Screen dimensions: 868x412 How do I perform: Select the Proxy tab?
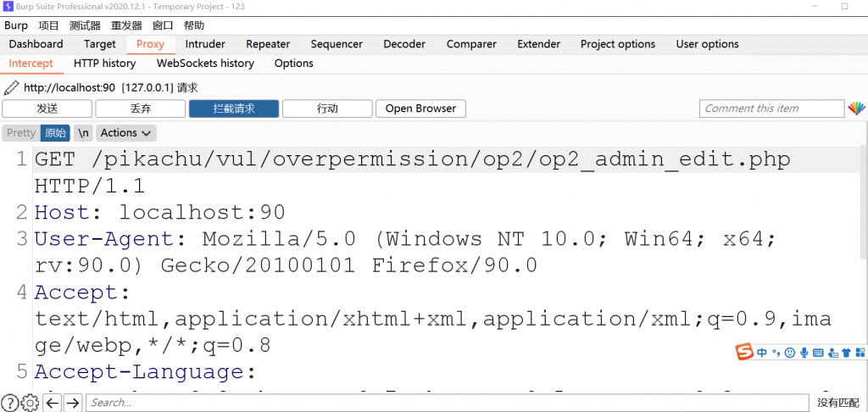click(x=150, y=44)
